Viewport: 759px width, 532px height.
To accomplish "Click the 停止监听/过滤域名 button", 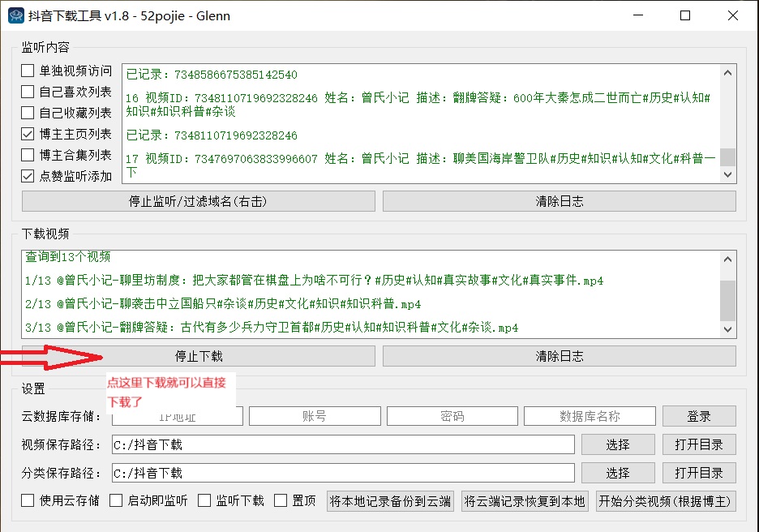I will tap(199, 201).
